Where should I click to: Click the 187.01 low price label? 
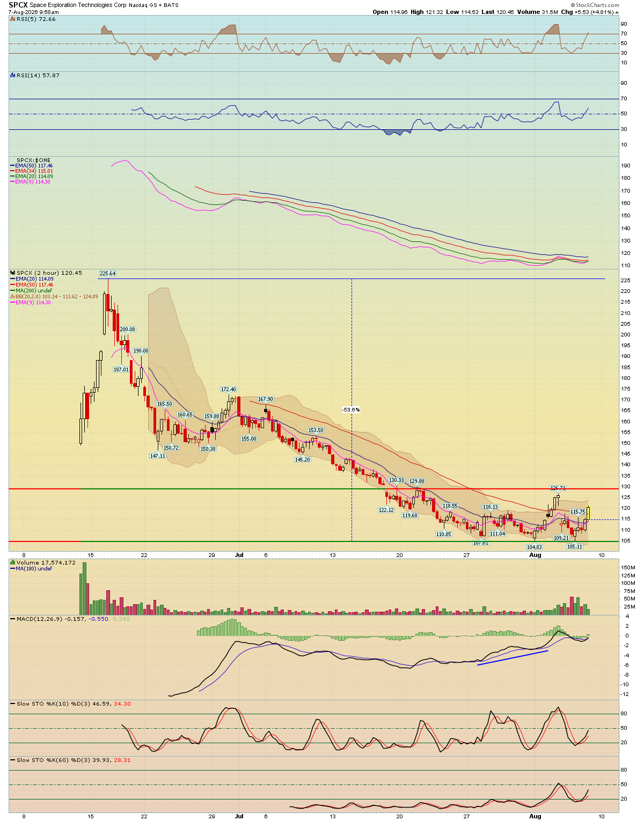[121, 370]
